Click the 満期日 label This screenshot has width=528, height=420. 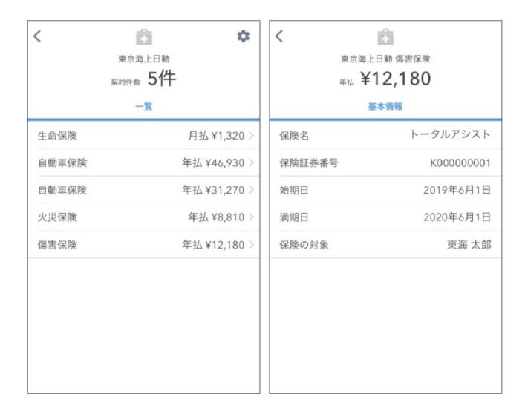pos(294,217)
